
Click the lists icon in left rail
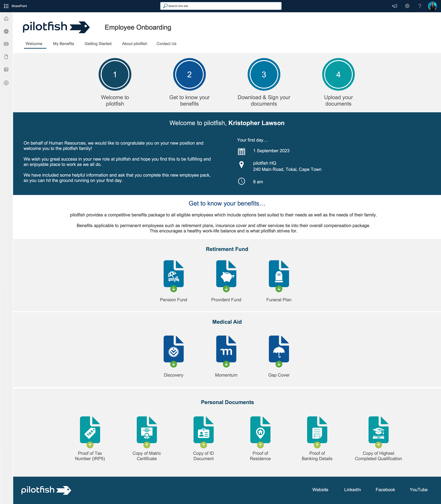point(6,70)
